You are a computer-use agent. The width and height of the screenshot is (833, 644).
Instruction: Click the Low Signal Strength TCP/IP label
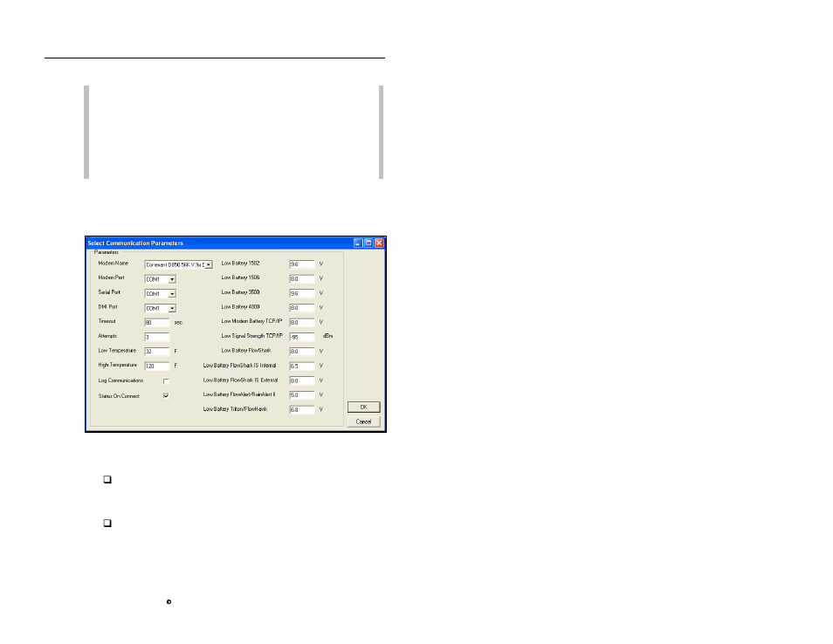pos(252,336)
